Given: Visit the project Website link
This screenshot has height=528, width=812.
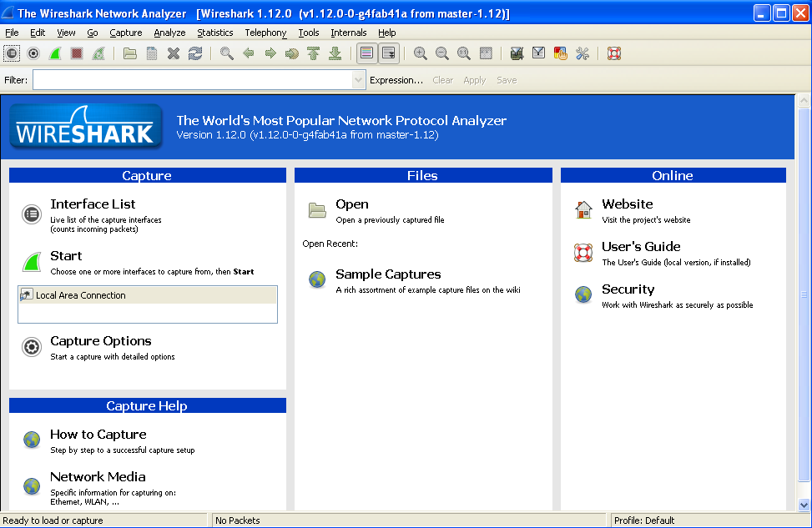Looking at the screenshot, I should (627, 204).
